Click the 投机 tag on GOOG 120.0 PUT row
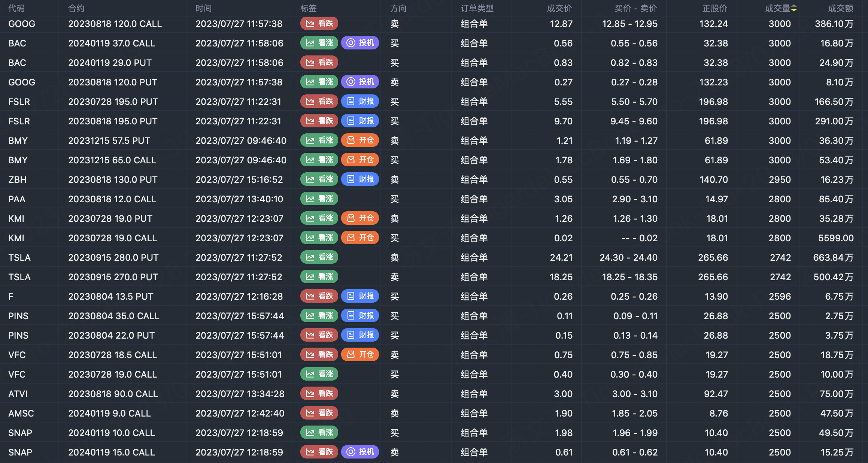This screenshot has width=868, height=463. pos(360,82)
